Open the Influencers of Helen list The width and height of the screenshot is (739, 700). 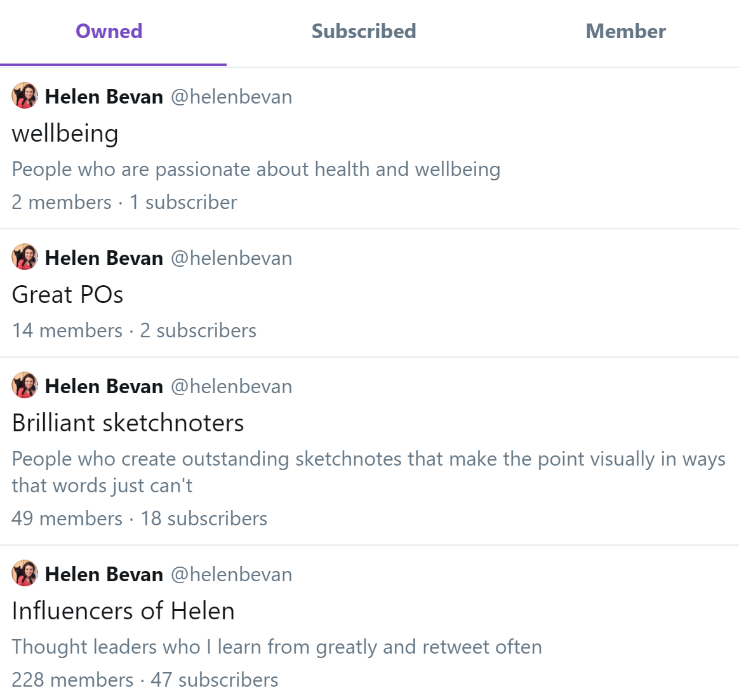click(x=123, y=611)
